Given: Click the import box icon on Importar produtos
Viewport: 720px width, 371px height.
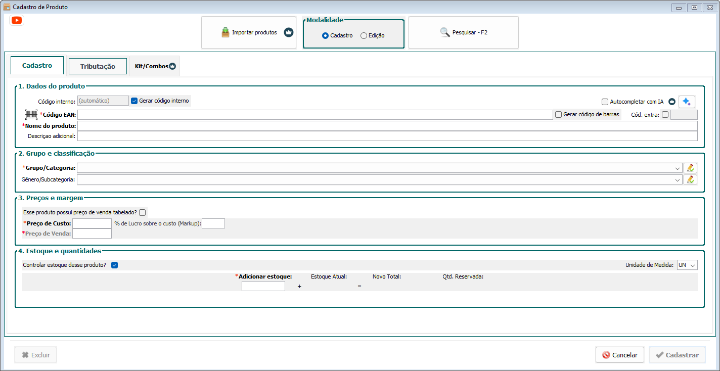Looking at the screenshot, I should pyautogui.click(x=225, y=33).
